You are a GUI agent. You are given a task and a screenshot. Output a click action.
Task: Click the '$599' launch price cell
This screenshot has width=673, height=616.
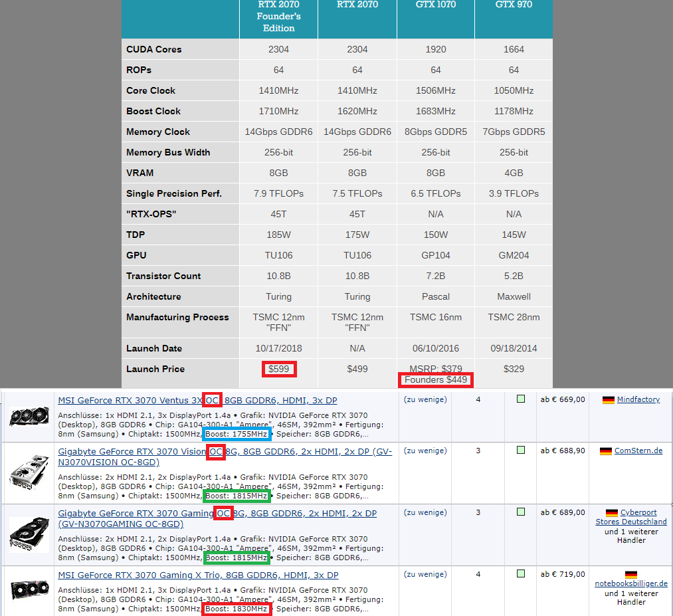[x=278, y=369]
